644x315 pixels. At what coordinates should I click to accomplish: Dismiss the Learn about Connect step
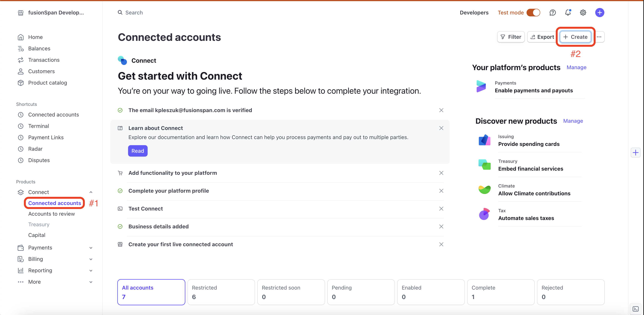tap(441, 128)
